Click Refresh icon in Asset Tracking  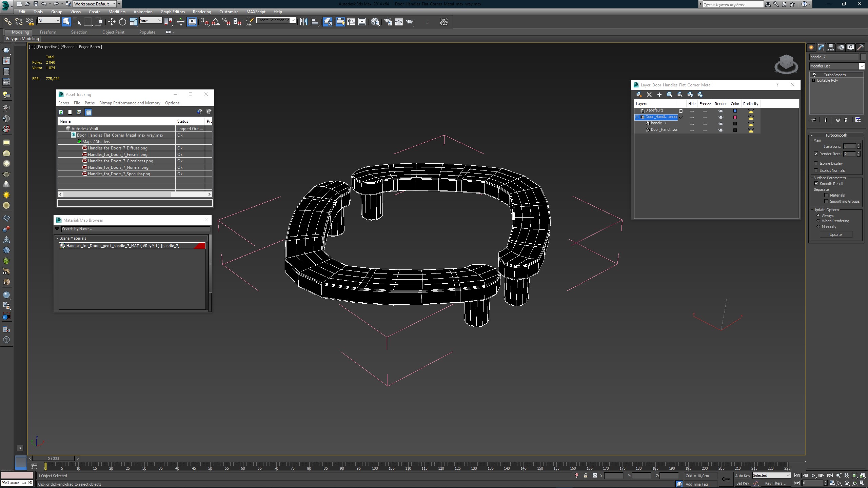pyautogui.click(x=61, y=112)
